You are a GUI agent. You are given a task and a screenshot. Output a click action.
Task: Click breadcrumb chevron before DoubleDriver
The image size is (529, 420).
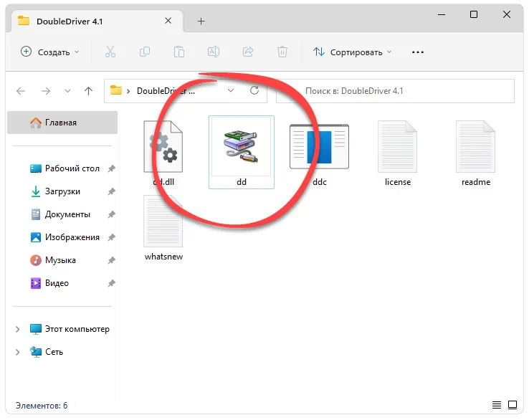pyautogui.click(x=128, y=91)
